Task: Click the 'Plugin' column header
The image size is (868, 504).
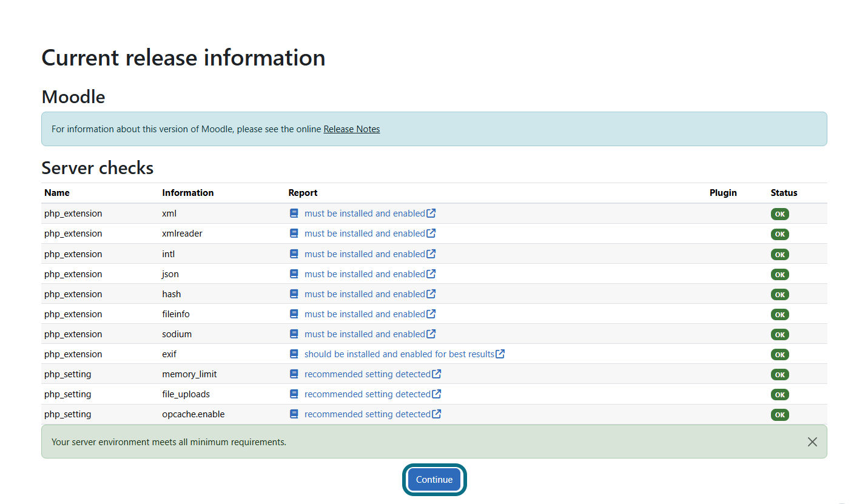Action: (723, 193)
